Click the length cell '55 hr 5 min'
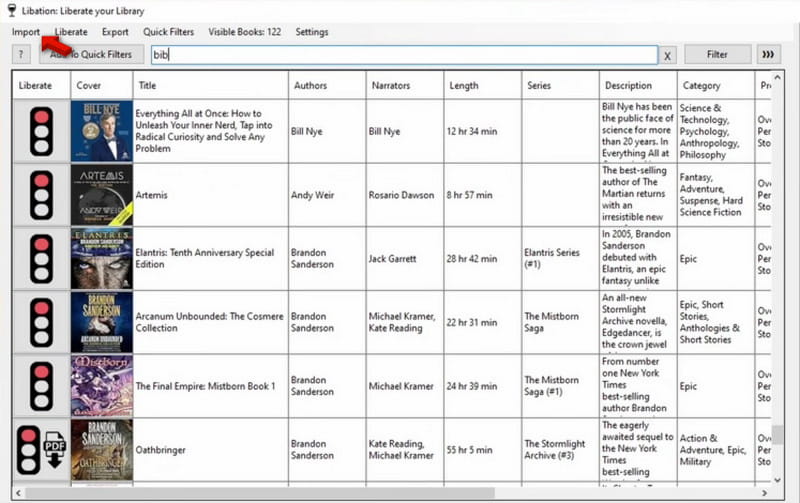 pos(483,450)
